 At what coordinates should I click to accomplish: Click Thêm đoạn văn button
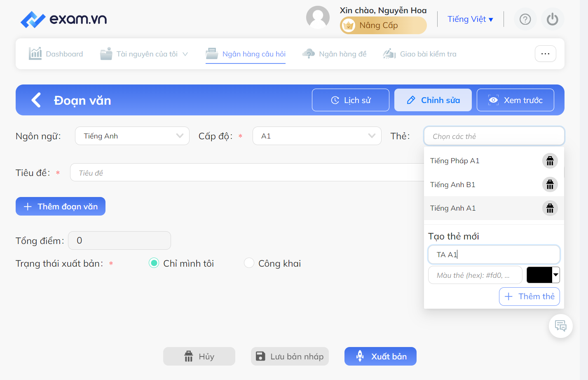click(61, 206)
